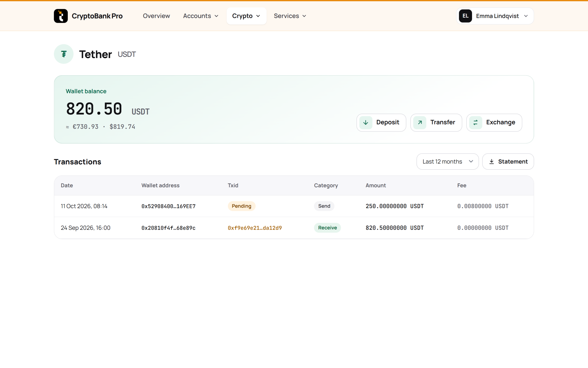Screen dimensions: 588x368
Task: Click the Pending status badge
Action: coord(241,206)
